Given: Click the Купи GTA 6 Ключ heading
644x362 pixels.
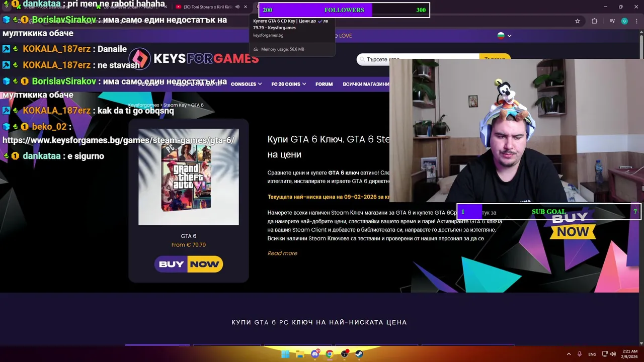Looking at the screenshot, I should pyautogui.click(x=329, y=147).
